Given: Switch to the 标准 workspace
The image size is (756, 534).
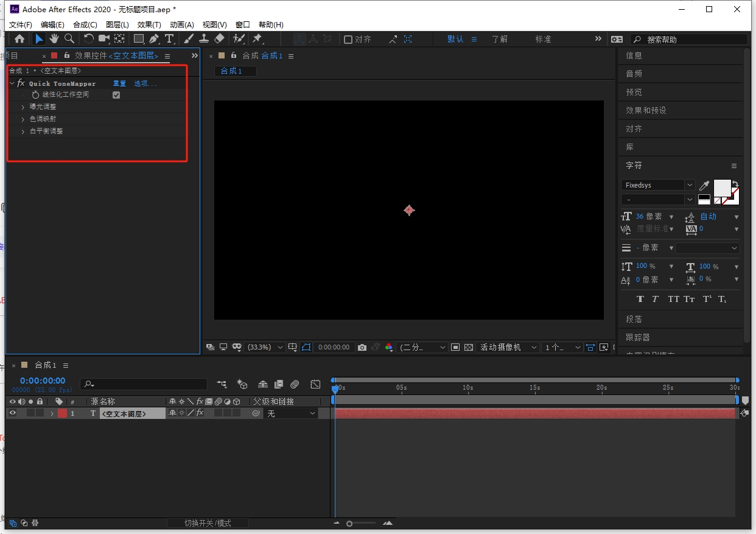Looking at the screenshot, I should click(x=544, y=39).
